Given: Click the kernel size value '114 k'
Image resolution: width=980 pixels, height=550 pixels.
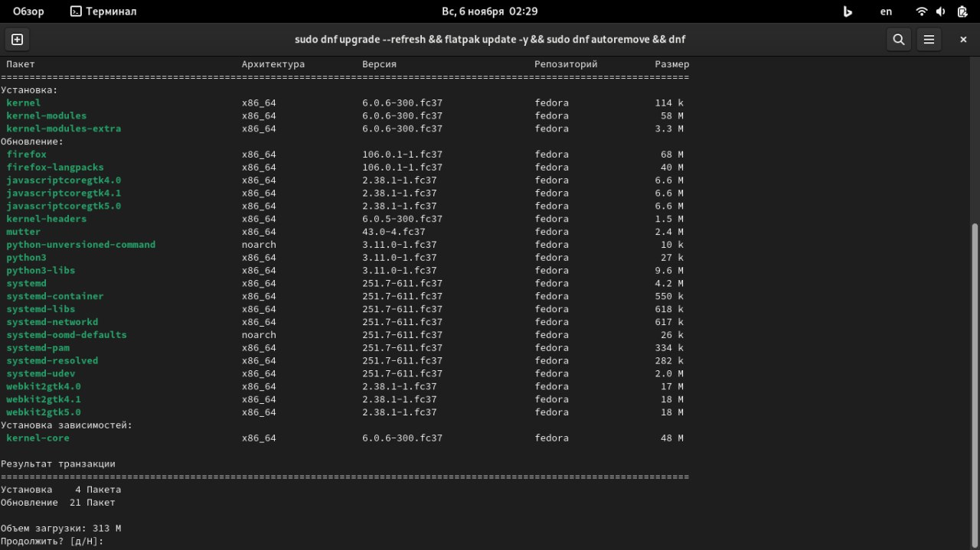Looking at the screenshot, I should [669, 103].
